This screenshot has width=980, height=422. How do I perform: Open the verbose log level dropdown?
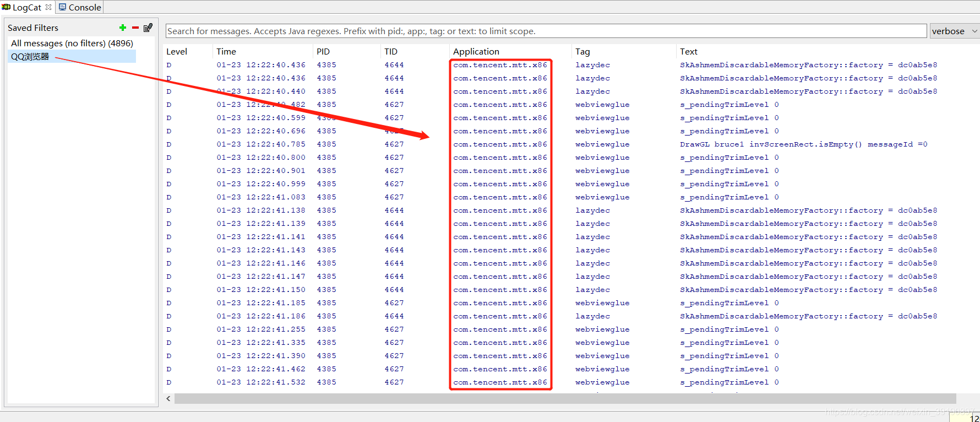tap(955, 31)
